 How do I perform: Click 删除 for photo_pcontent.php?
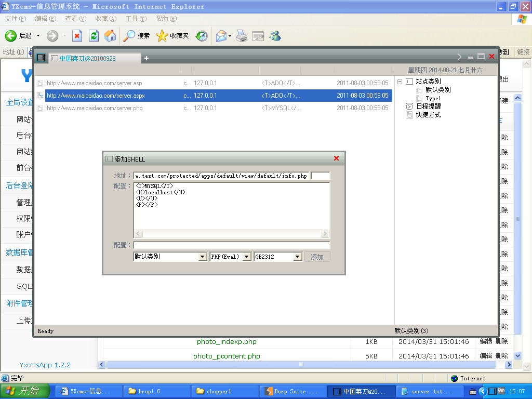501,355
